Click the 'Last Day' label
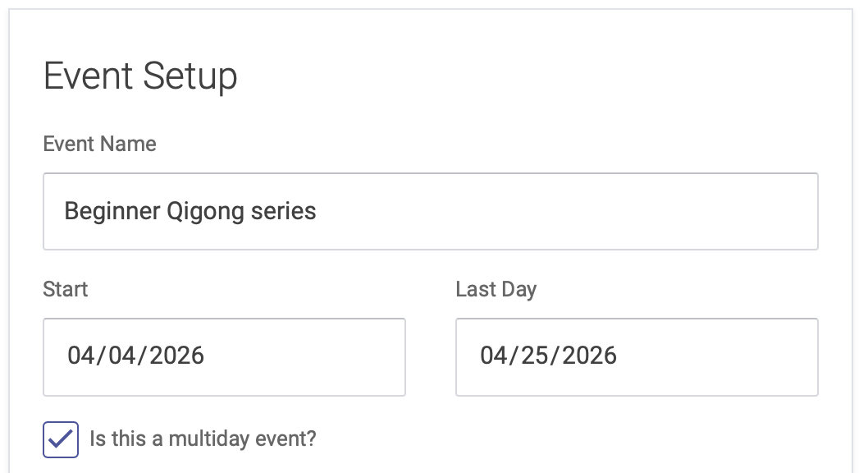The height and width of the screenshot is (473, 868). pos(496,289)
